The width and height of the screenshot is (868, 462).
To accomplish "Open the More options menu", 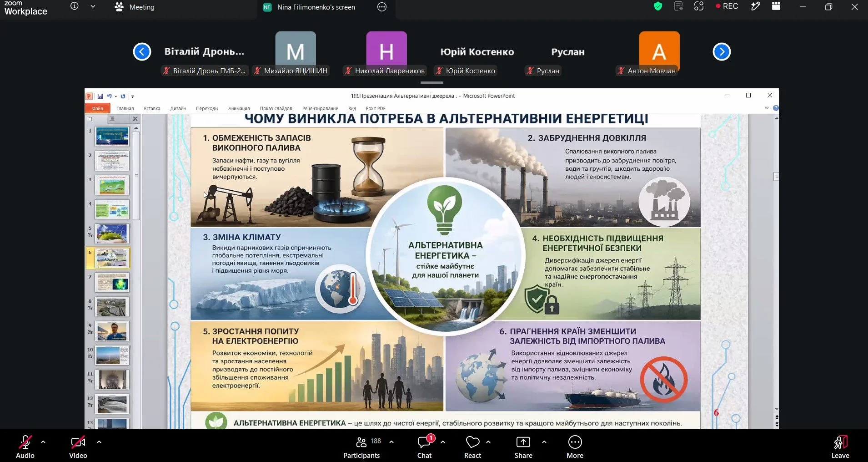I will 575,447.
